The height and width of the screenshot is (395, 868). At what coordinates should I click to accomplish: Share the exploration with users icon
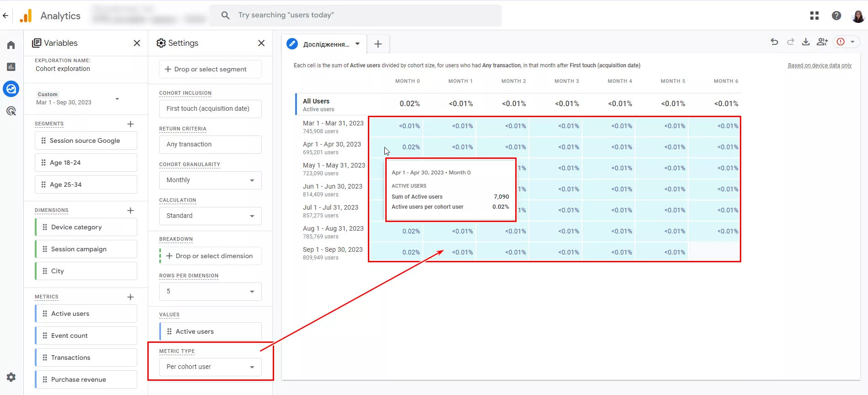pos(822,42)
